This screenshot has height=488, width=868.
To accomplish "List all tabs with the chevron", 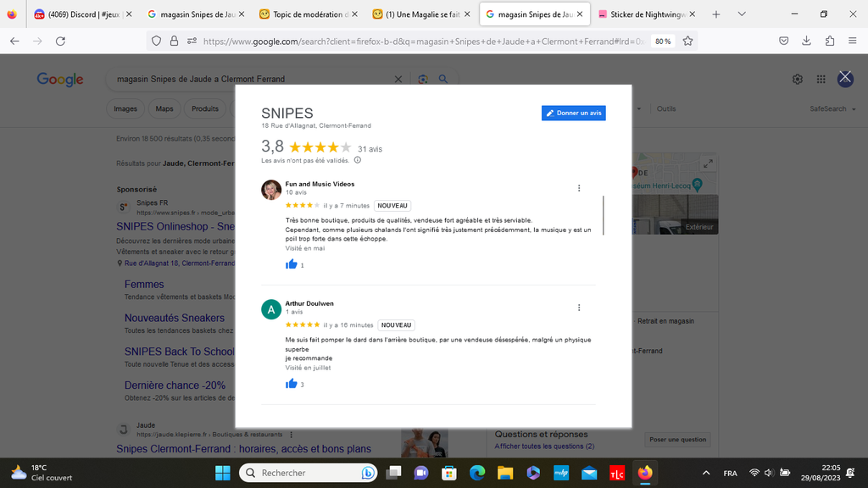I will point(742,14).
